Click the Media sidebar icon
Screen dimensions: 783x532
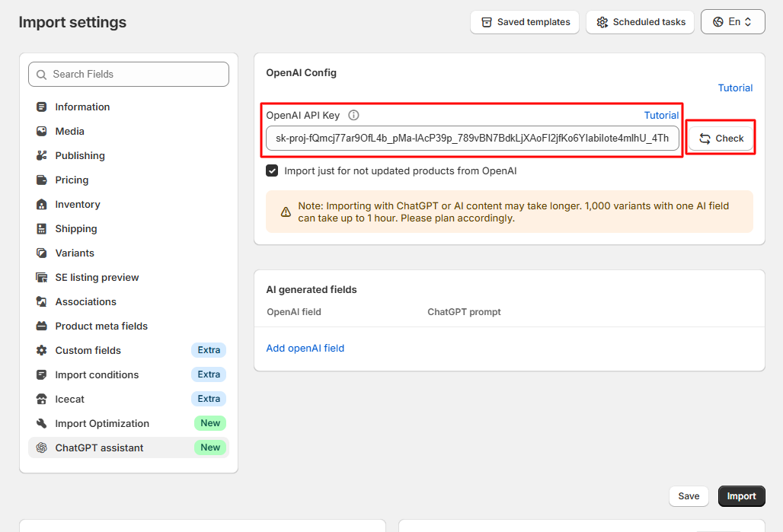41,131
